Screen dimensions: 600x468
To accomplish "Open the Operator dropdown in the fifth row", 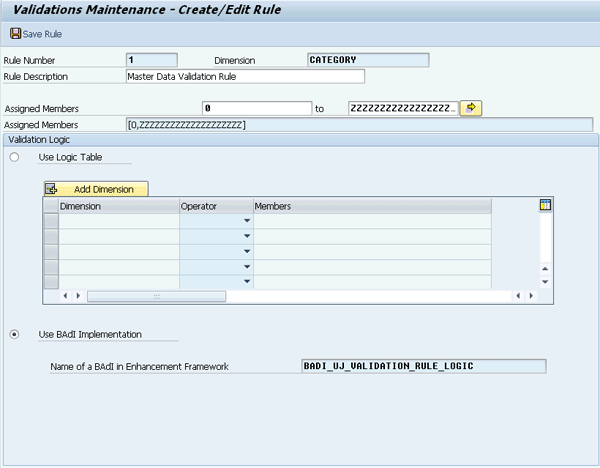I will click(246, 281).
